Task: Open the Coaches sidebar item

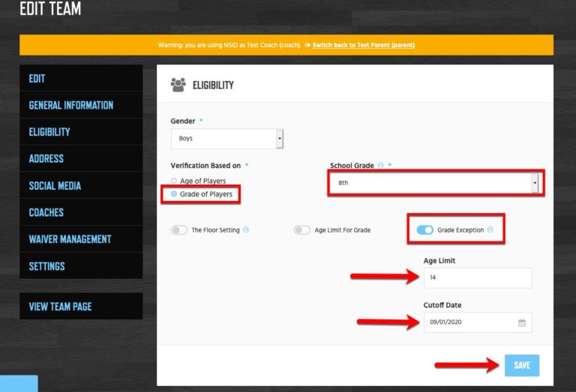Action: pos(46,212)
